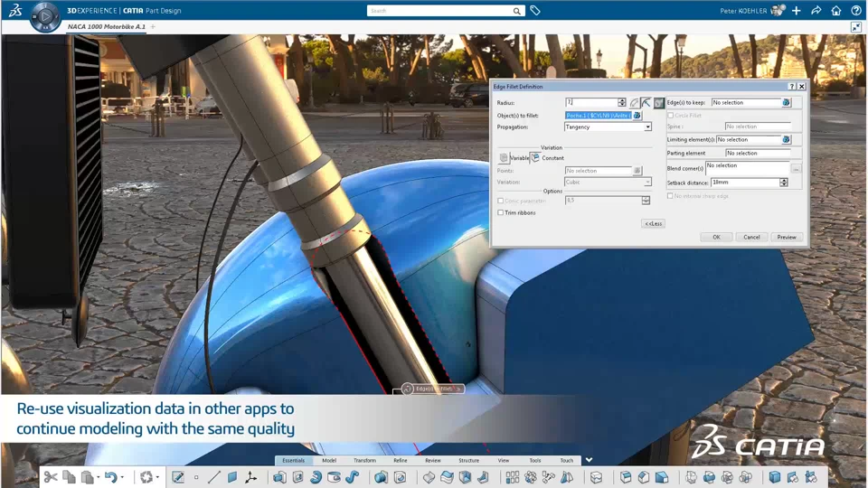Image resolution: width=868 pixels, height=488 pixels.
Task: Select the Shaft revolve tool icon
Action: tap(316, 477)
